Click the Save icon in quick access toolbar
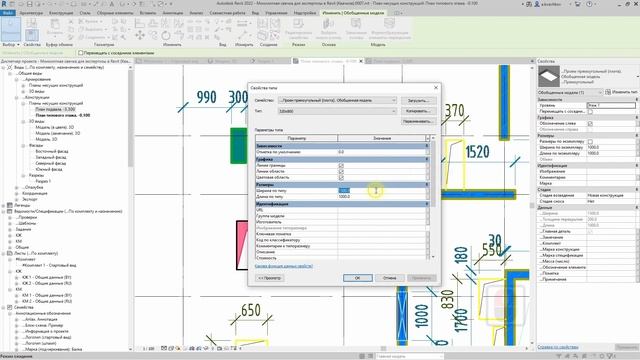Image resolution: width=640 pixels, height=360 pixels. 30,4
